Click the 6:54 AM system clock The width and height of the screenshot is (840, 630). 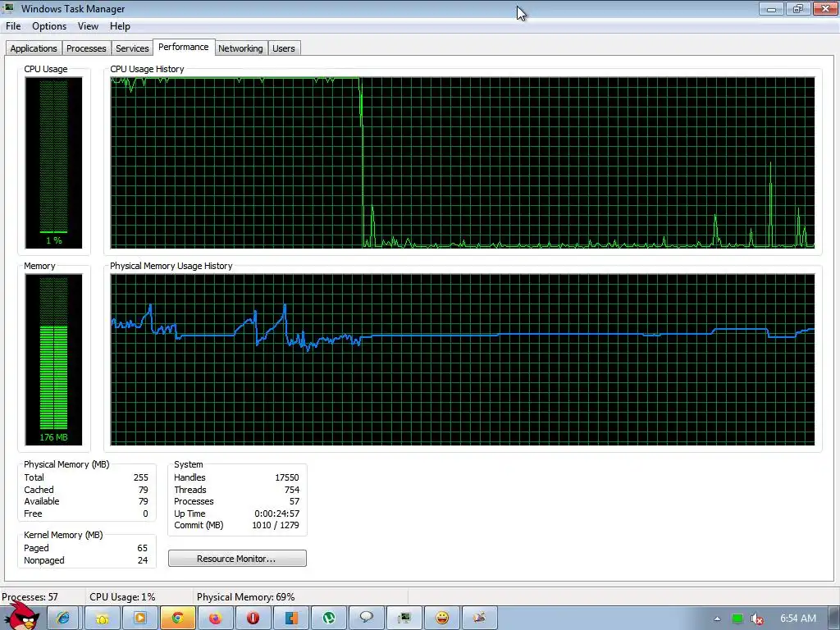798,619
